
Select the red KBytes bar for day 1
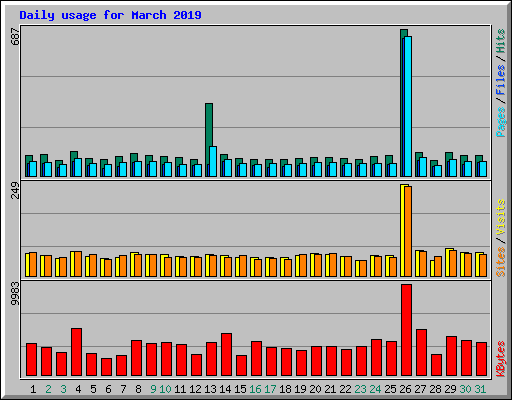[31, 360]
